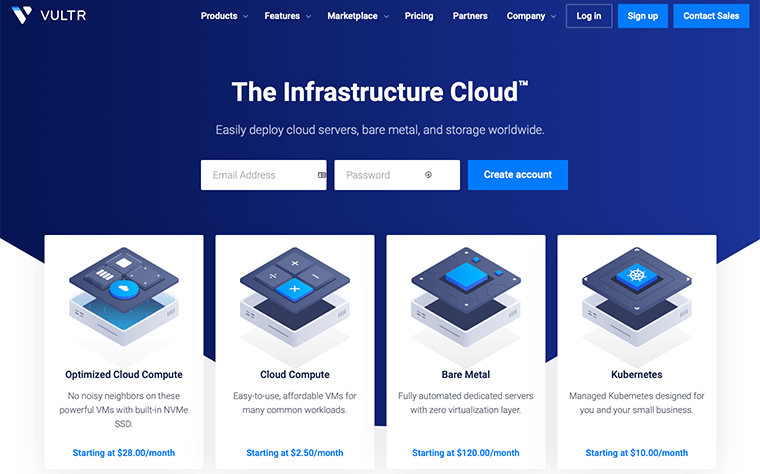Click the Optimized Cloud Compute server illustration
This screenshot has width=760, height=474.
coord(124,297)
